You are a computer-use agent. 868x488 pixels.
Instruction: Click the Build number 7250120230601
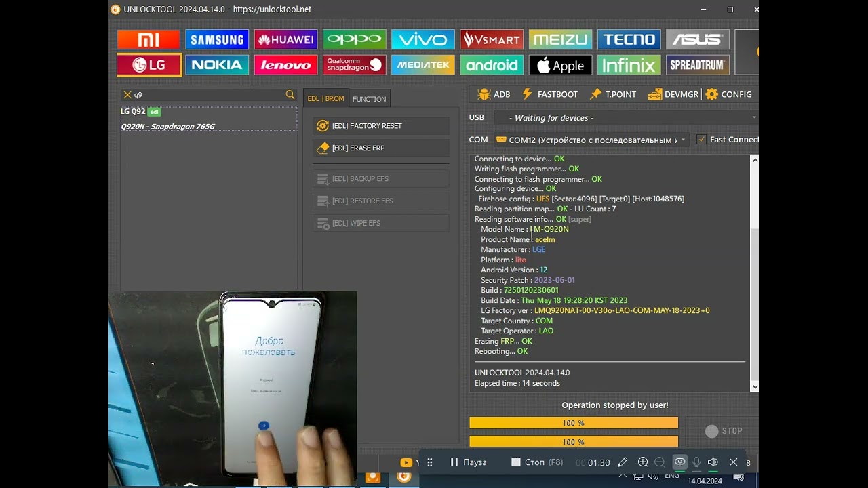point(531,290)
